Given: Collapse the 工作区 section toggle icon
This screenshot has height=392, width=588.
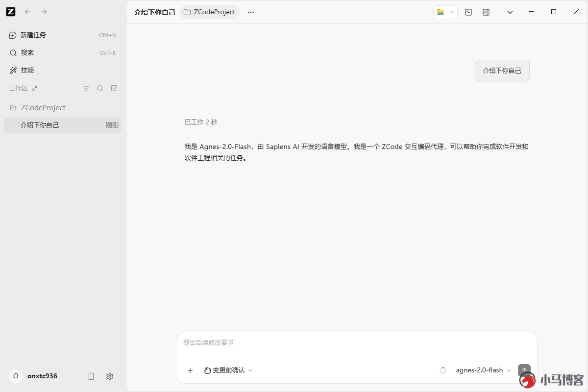Looking at the screenshot, I should 35,88.
